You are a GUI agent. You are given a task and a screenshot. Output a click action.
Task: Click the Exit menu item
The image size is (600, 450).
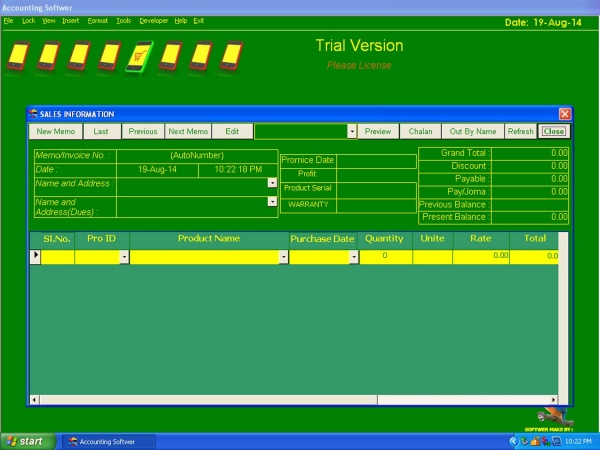pyautogui.click(x=198, y=21)
